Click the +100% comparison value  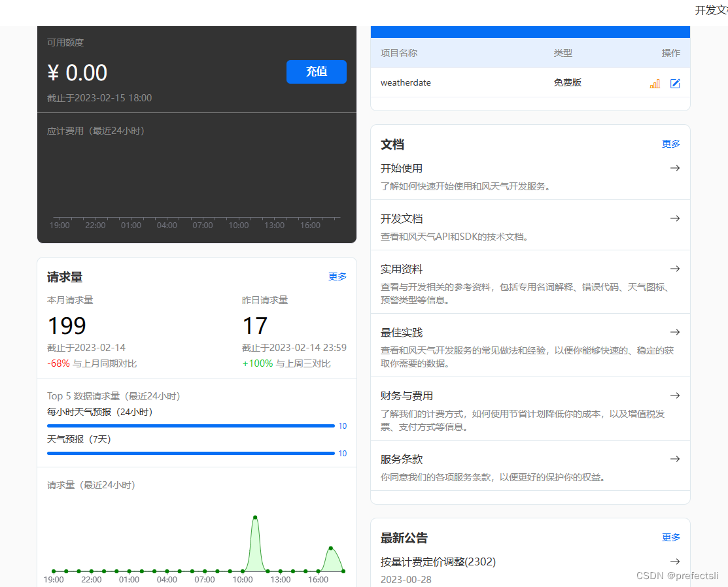258,363
